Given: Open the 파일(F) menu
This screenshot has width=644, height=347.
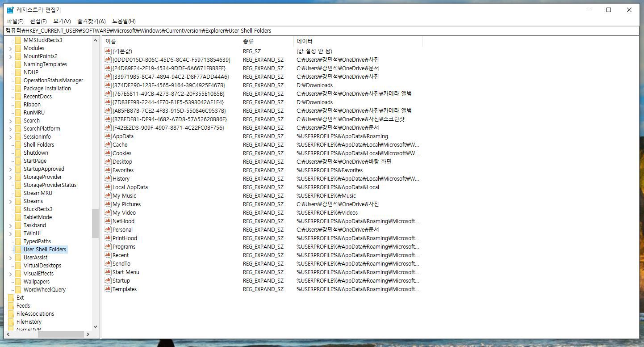Looking at the screenshot, I should click(x=15, y=21).
